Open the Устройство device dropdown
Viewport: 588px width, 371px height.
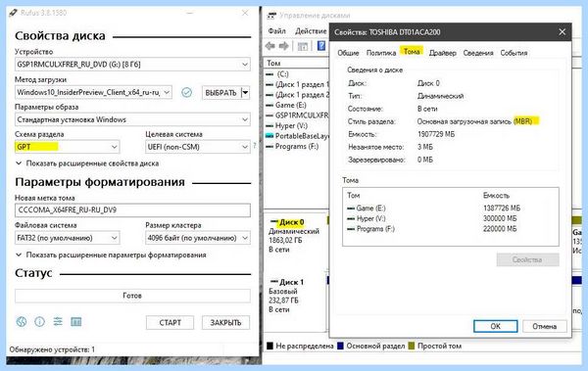(132, 65)
